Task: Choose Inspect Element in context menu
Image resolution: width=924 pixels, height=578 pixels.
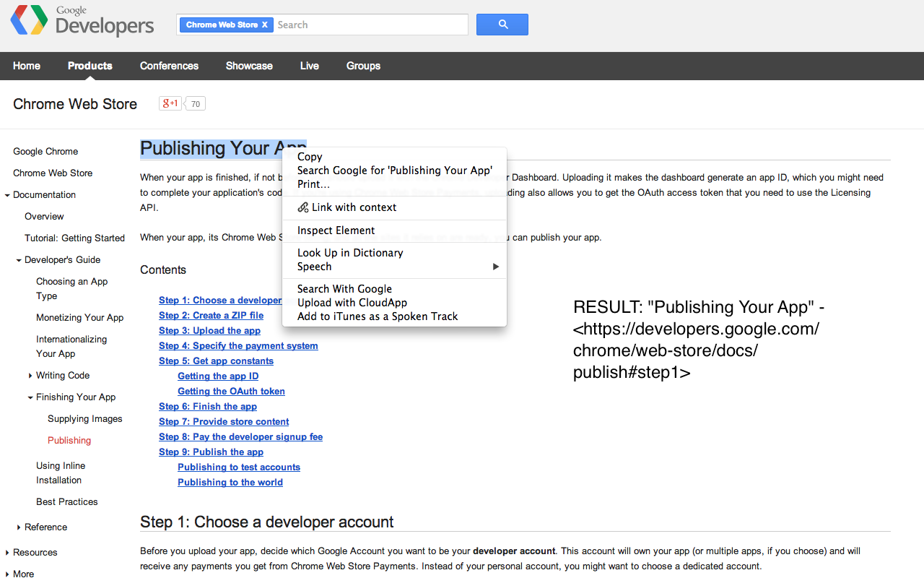Action: coord(394,230)
